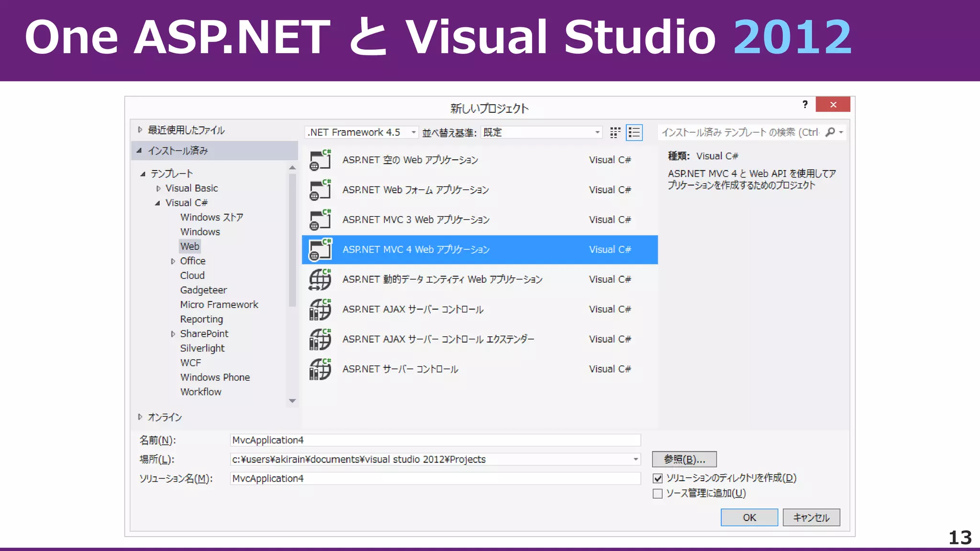Click the ASP.NET Web Forms application icon
Viewport: 980px width, 551px height.
320,190
